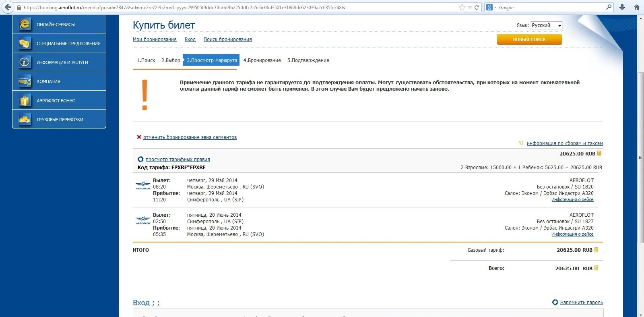
Task: Open Аэрофлот Бонус menu item
Action: [x=59, y=100]
